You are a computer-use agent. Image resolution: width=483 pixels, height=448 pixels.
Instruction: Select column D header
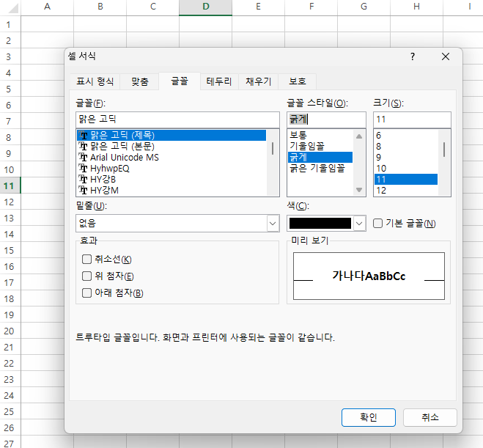(205, 7)
